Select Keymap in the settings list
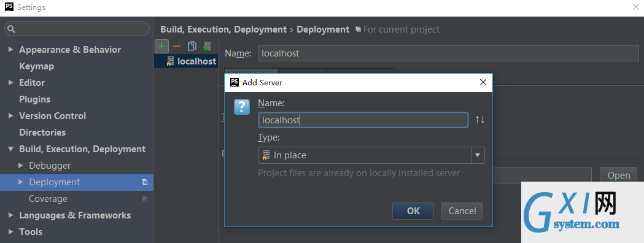This screenshot has height=243, width=644. (x=37, y=66)
